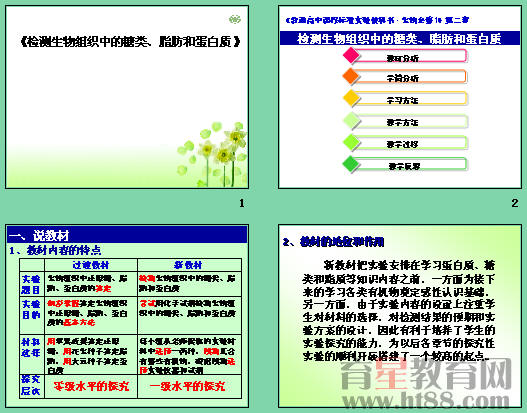
Task: Click the 2、教材的地位和作用 heading
Action: click(x=333, y=242)
